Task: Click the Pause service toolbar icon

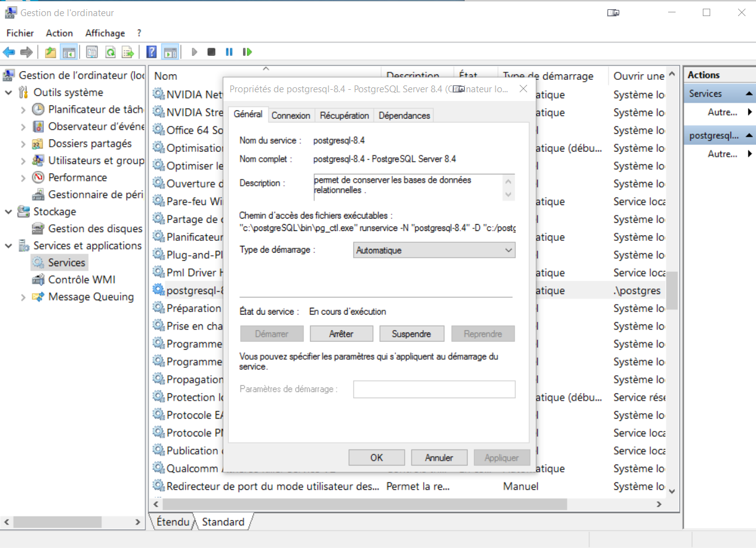Action: click(x=230, y=52)
